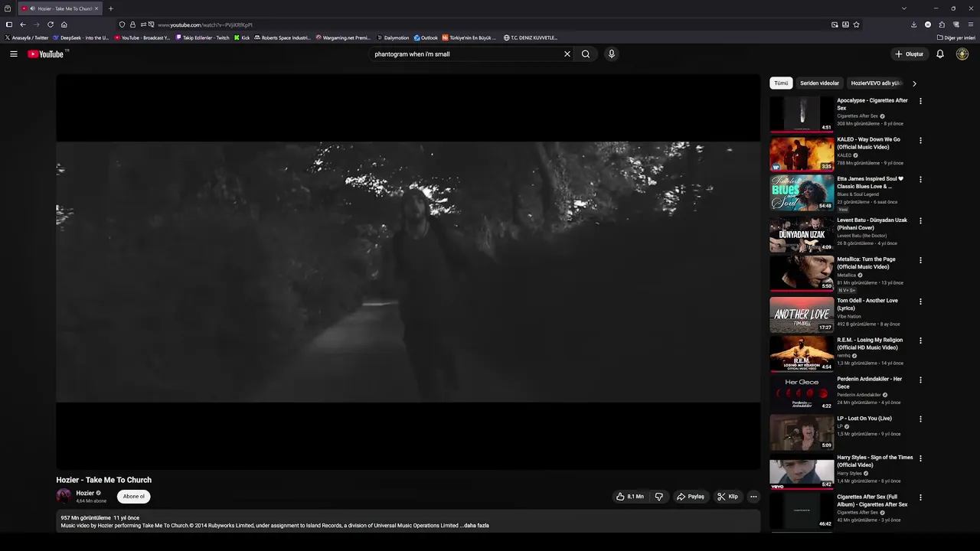Go back with browser back arrow
This screenshot has height=551, width=980.
pyautogui.click(x=23, y=24)
